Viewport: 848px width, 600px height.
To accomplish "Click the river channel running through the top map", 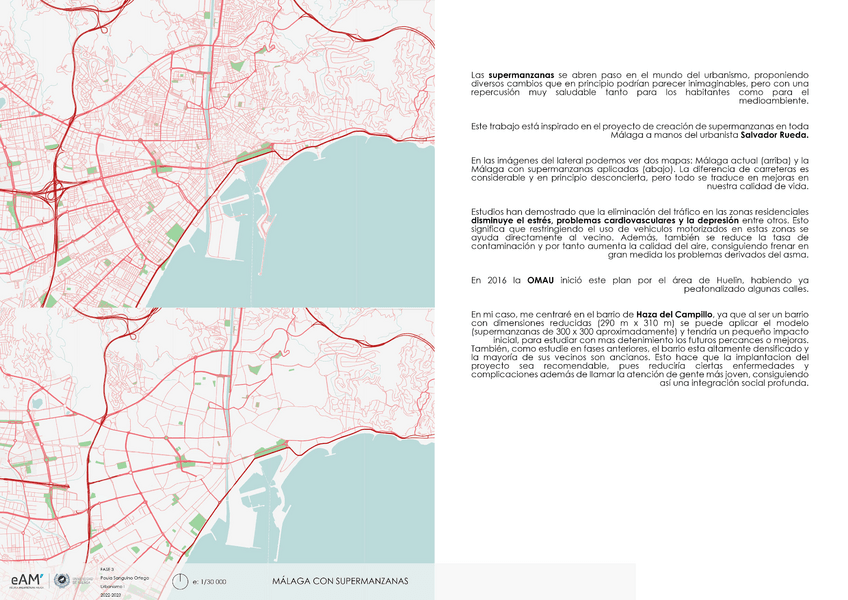I will pyautogui.click(x=207, y=100).
